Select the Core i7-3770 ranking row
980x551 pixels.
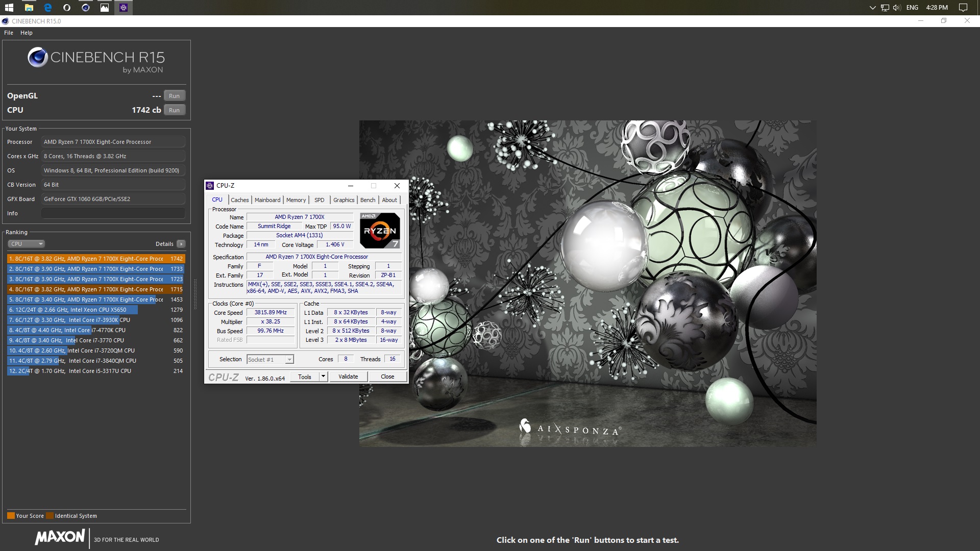[x=96, y=340]
